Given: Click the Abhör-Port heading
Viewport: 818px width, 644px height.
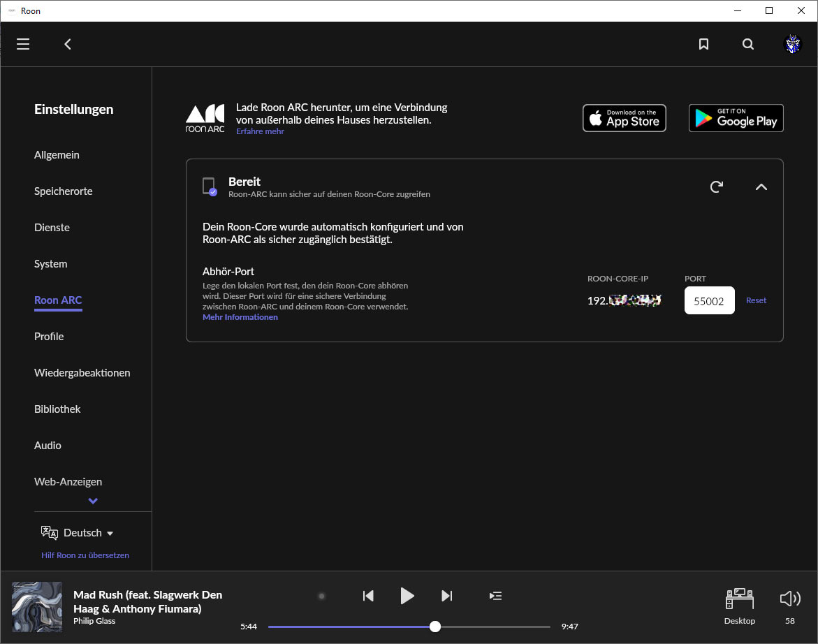Looking at the screenshot, I should point(228,272).
